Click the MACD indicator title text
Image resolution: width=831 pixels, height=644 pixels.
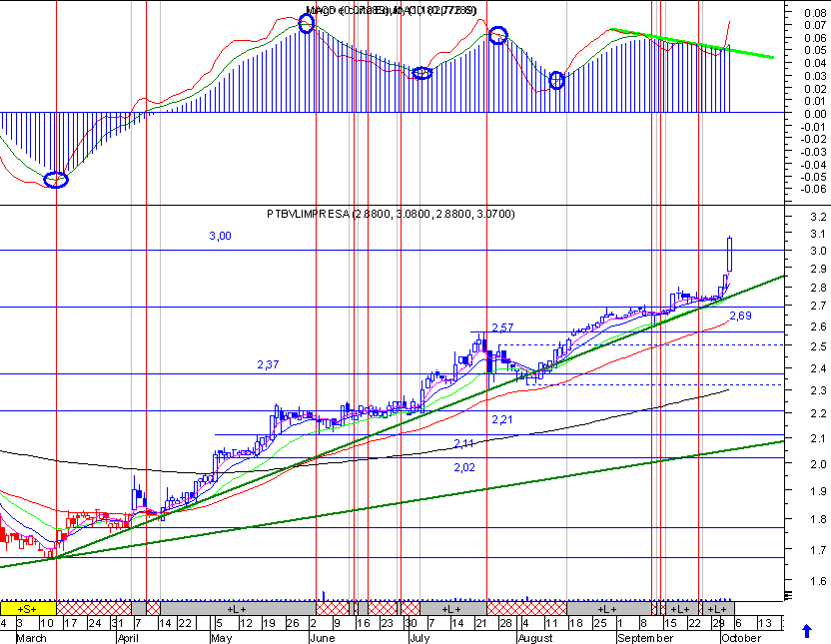[x=392, y=10]
